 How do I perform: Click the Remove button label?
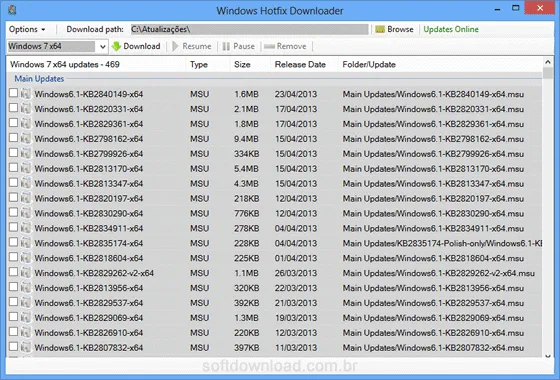pyautogui.click(x=291, y=46)
